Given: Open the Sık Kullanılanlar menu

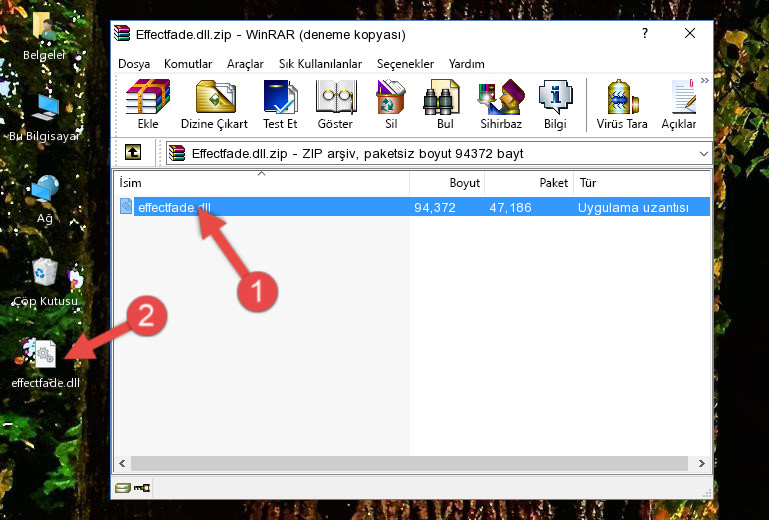Looking at the screenshot, I should pyautogui.click(x=320, y=64).
